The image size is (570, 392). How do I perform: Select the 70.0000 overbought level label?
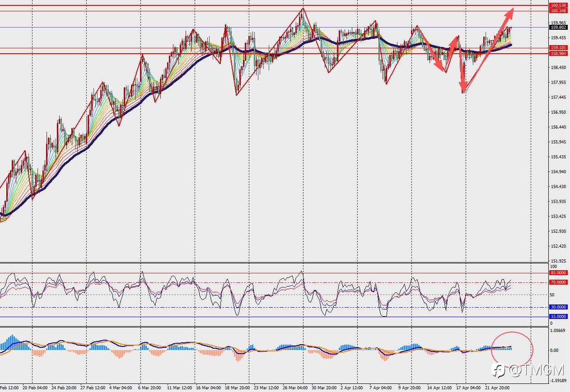[x=558, y=282]
